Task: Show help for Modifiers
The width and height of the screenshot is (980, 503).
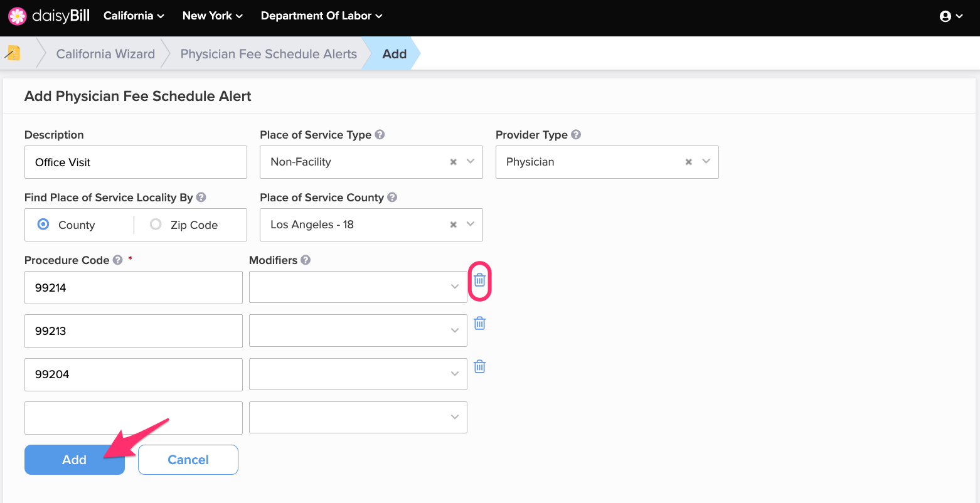Action: point(306,260)
